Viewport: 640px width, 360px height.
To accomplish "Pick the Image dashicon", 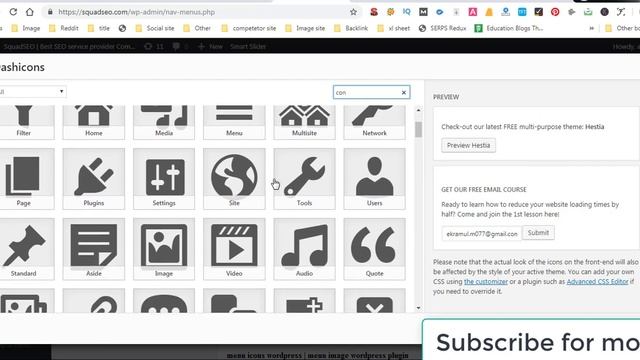I will (164, 249).
